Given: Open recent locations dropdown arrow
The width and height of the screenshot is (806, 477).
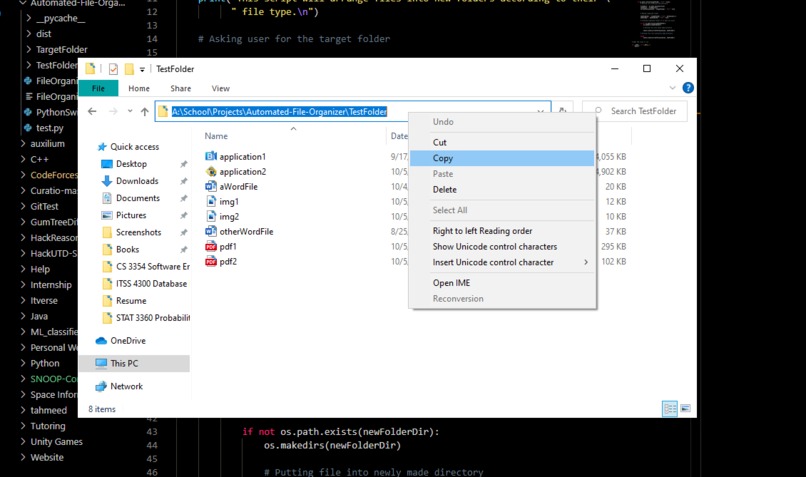Looking at the screenshot, I should pyautogui.click(x=130, y=111).
